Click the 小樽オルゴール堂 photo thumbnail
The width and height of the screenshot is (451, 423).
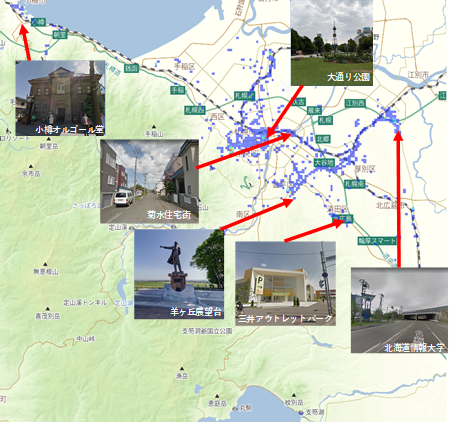tap(60, 98)
